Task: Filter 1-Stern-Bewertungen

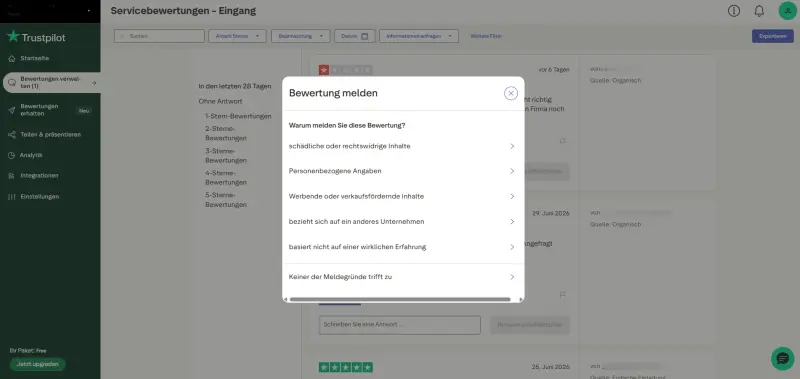Action: tap(238, 116)
